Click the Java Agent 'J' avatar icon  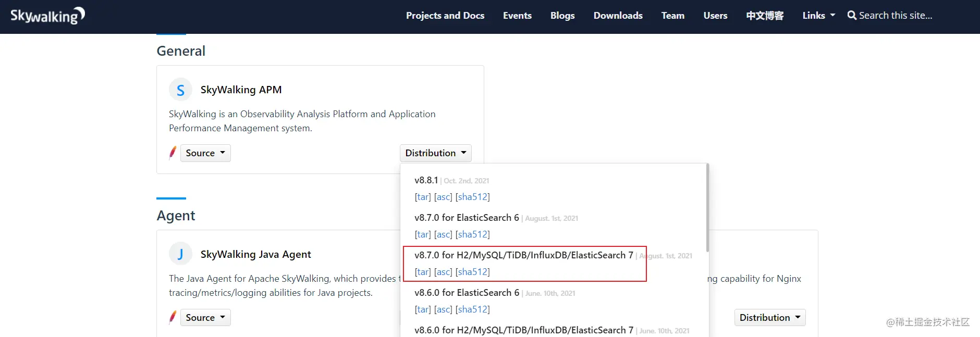tap(180, 254)
